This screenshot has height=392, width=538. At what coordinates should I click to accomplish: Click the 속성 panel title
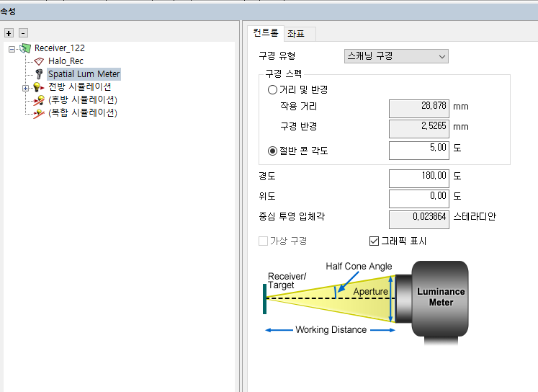coord(8,12)
